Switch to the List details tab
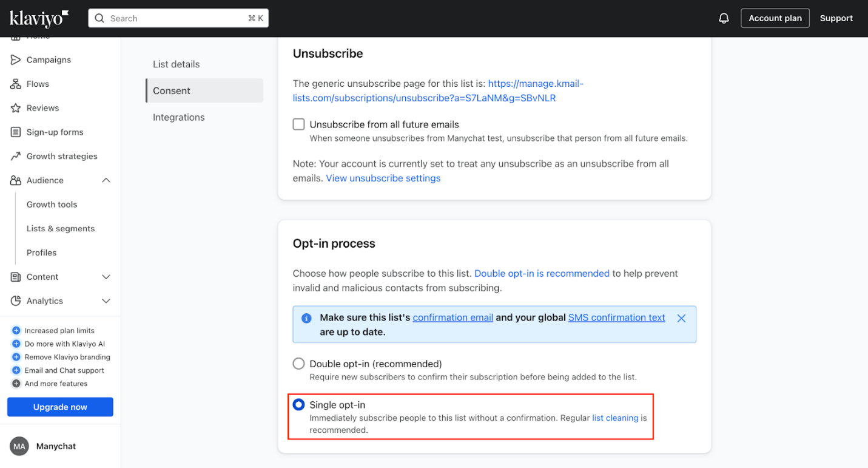Viewport: 868px width, 468px height. (x=176, y=64)
